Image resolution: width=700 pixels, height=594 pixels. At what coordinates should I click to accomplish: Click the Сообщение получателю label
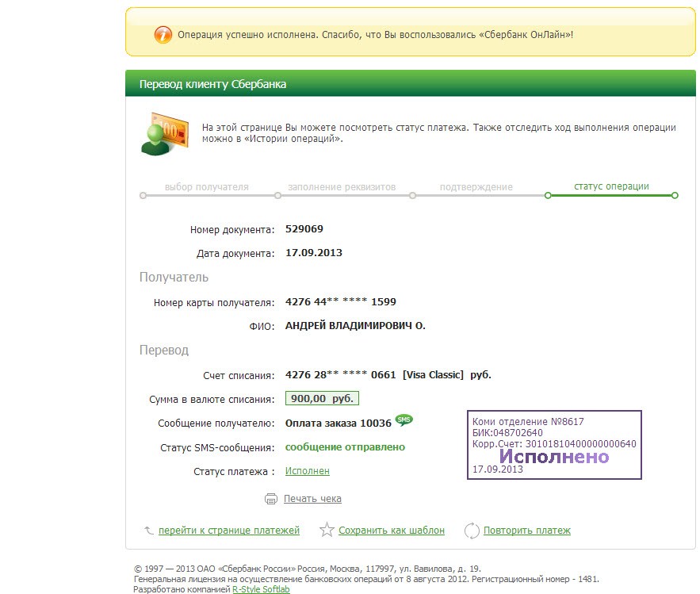(216, 423)
